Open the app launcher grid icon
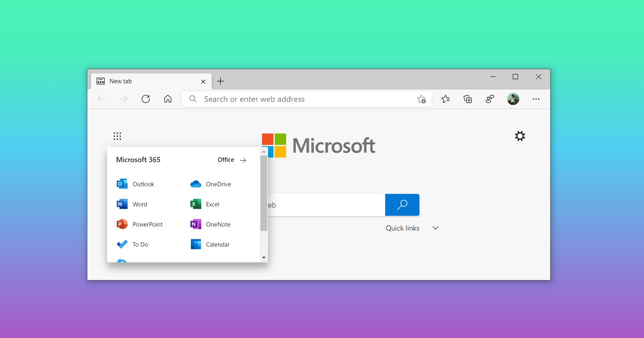644x338 pixels. point(117,136)
